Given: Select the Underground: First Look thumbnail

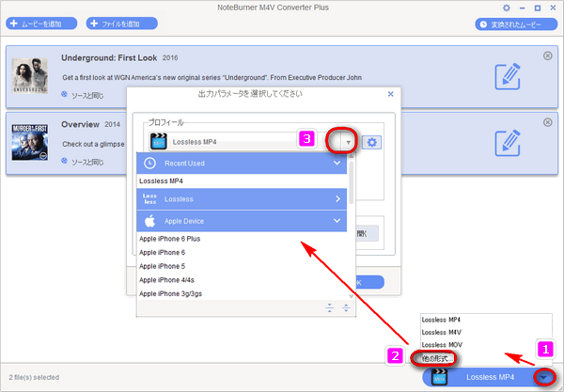Looking at the screenshot, I should pos(30,76).
